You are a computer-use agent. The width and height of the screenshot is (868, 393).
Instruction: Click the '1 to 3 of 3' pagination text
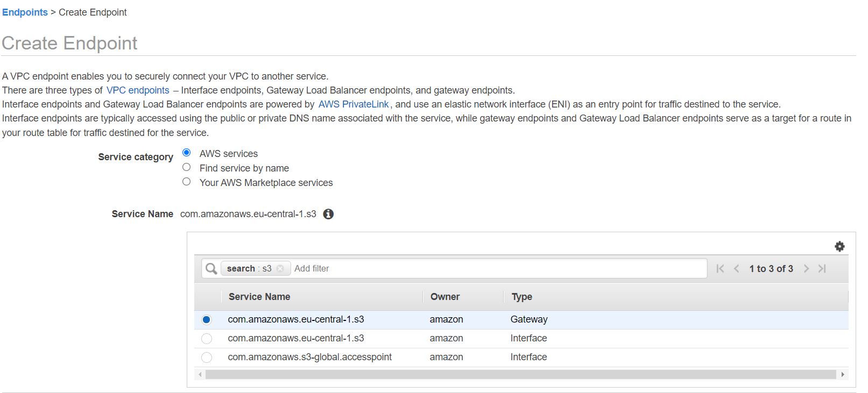[x=771, y=268]
